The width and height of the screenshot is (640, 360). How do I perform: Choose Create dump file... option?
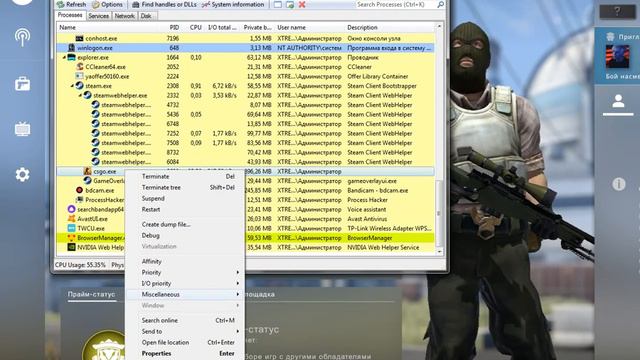click(185, 224)
